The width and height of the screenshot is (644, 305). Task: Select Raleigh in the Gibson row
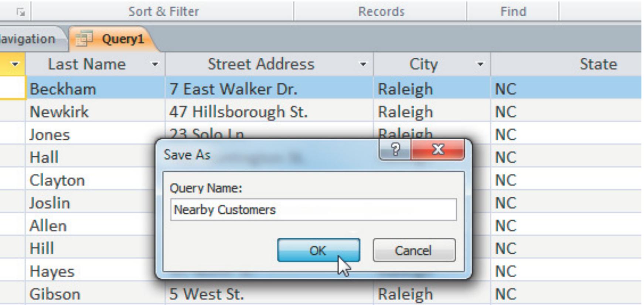coord(432,295)
